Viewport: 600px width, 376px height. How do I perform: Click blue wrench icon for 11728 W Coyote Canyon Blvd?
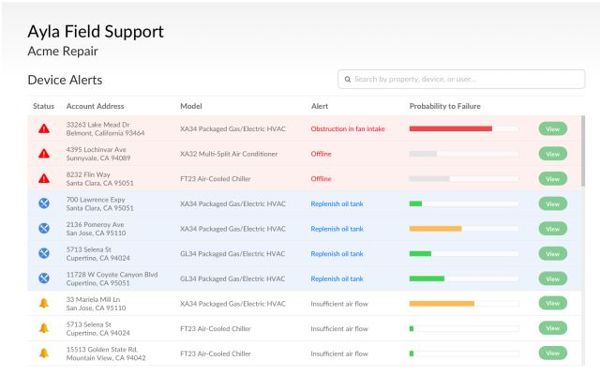[44, 278]
